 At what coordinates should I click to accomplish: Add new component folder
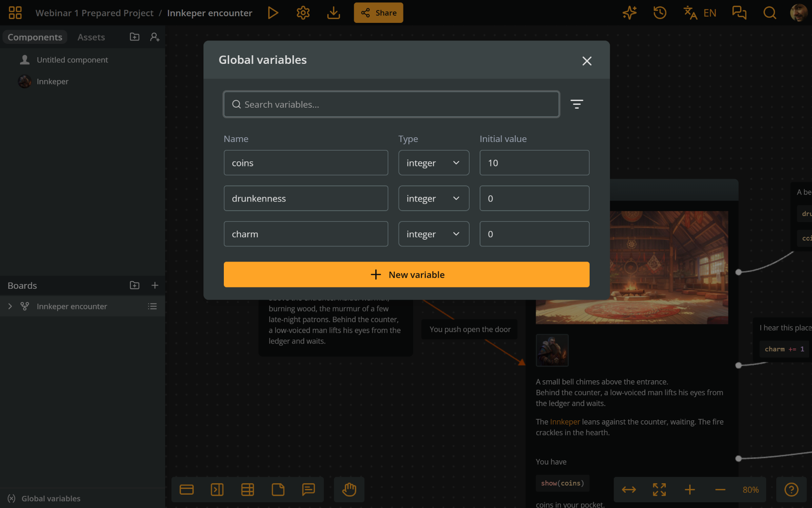pos(135,37)
